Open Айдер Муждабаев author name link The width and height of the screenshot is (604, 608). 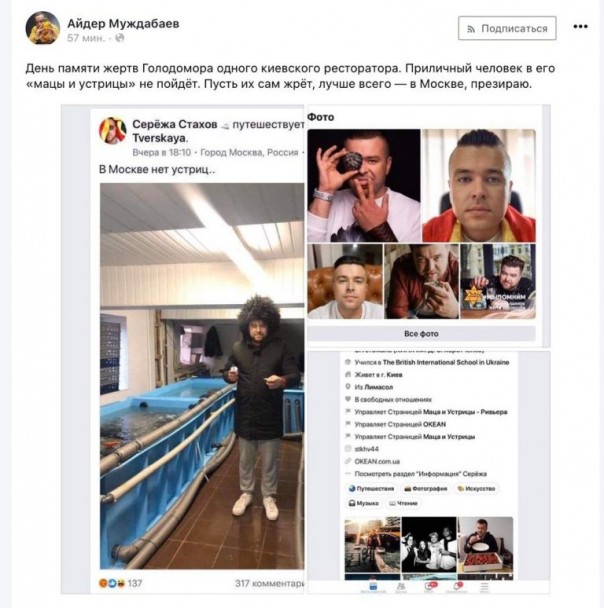click(123, 24)
